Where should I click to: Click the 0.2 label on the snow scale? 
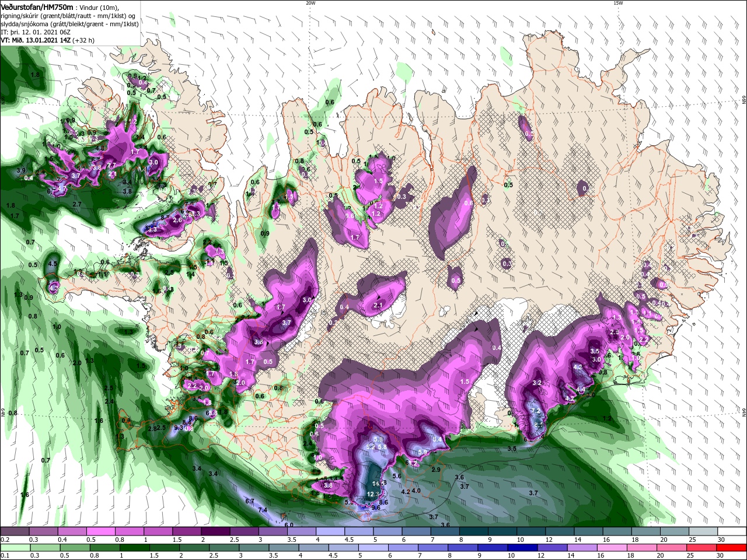tap(5, 540)
